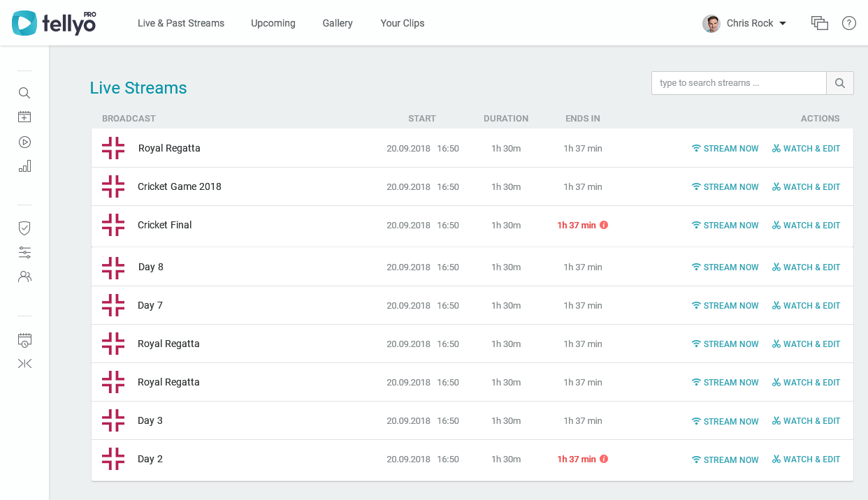
Task: Click the Day 7 stream thumbnail
Action: click(x=113, y=305)
